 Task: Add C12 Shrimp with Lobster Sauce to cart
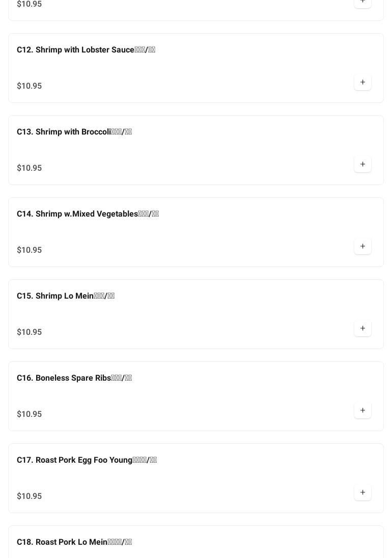362,83
